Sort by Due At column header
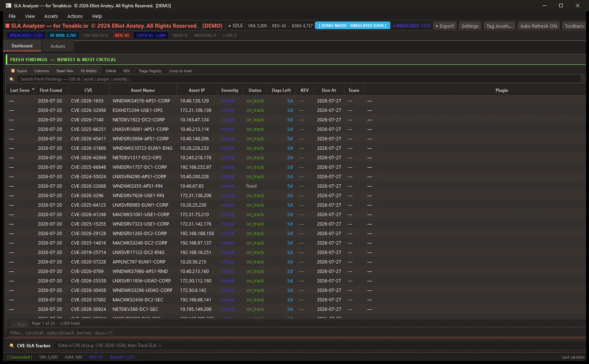Image resolution: width=589 pixels, height=364 pixels. (x=329, y=90)
